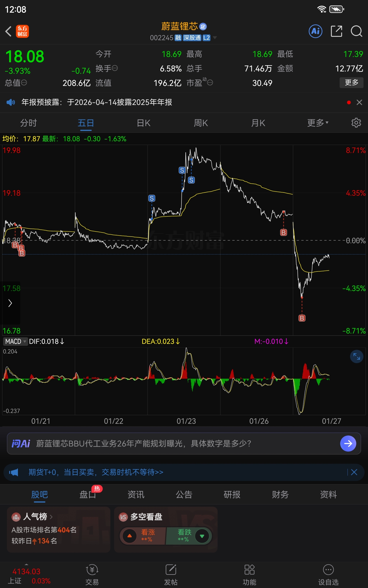The height and width of the screenshot is (588, 368).
Task: Open the 更多 chart period dropdown
Action: (x=318, y=123)
